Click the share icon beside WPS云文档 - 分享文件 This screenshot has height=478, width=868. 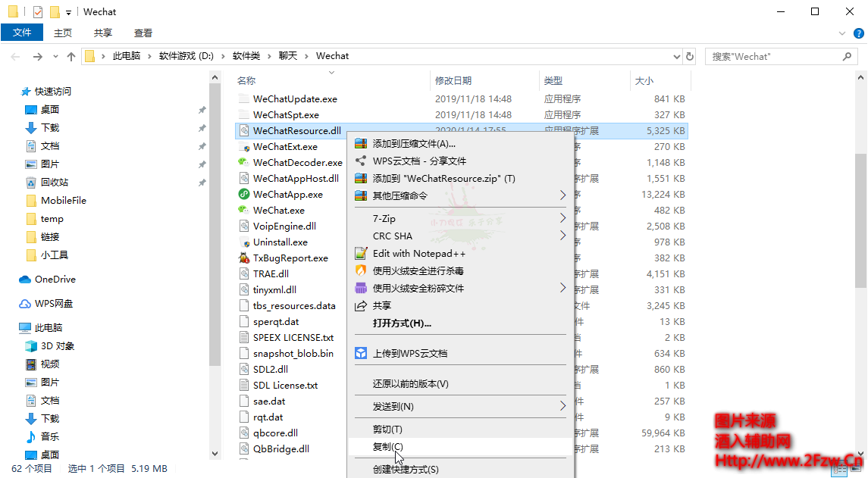(x=361, y=161)
